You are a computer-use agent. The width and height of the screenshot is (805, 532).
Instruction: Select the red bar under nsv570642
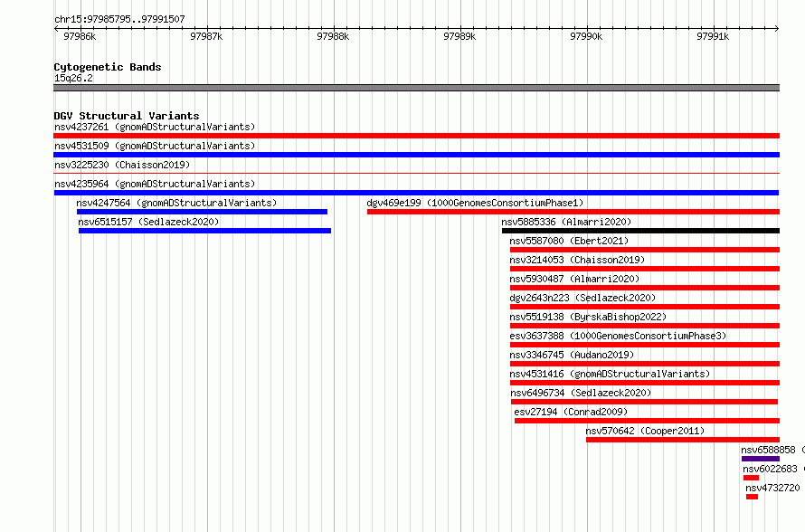point(683,440)
